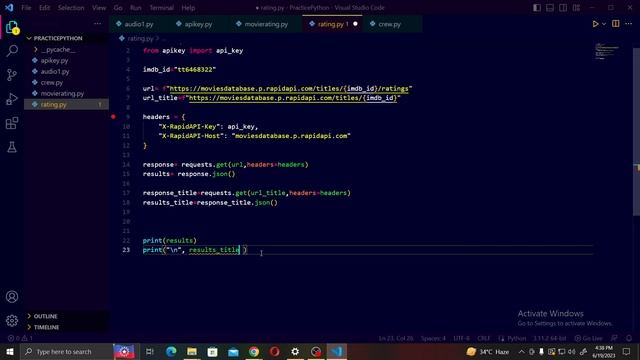The image size is (640, 360).
Task: Open the Manage gear icon
Action: point(12,321)
